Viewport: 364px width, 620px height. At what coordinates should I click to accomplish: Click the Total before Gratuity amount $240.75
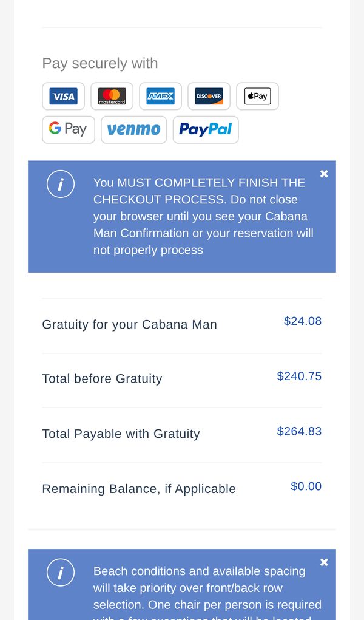click(299, 376)
